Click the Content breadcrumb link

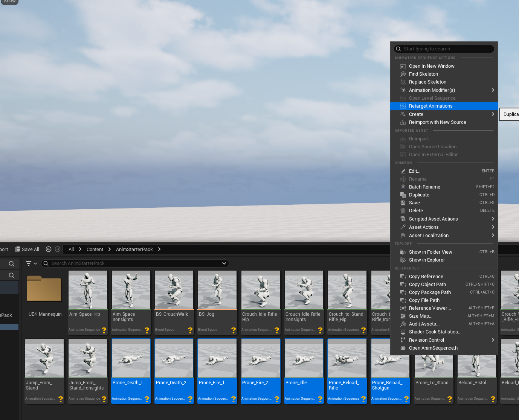click(95, 249)
